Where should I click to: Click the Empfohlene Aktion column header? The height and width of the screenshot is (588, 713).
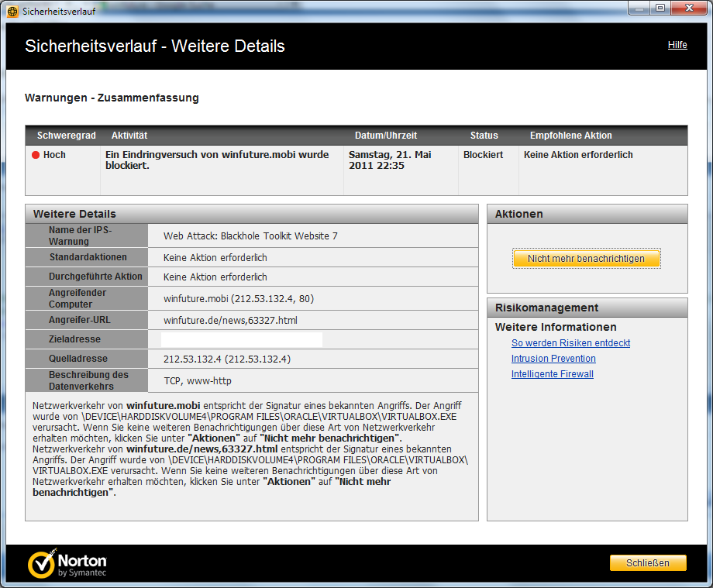570,136
